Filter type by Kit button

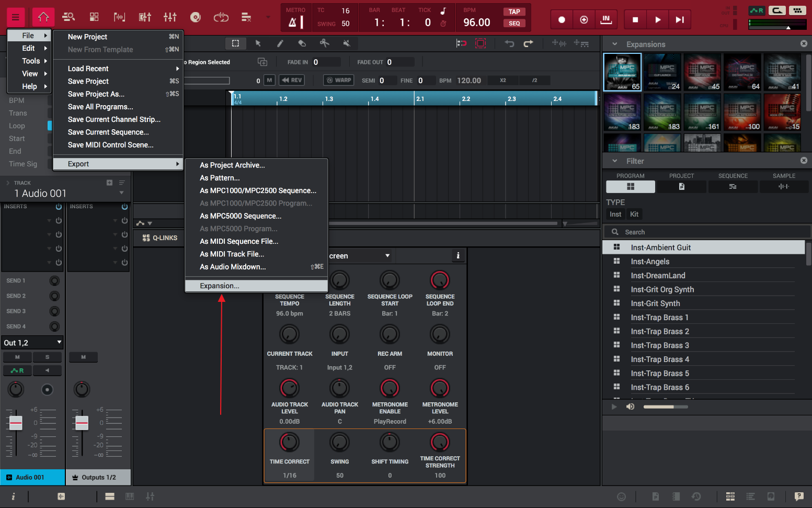[634, 214]
